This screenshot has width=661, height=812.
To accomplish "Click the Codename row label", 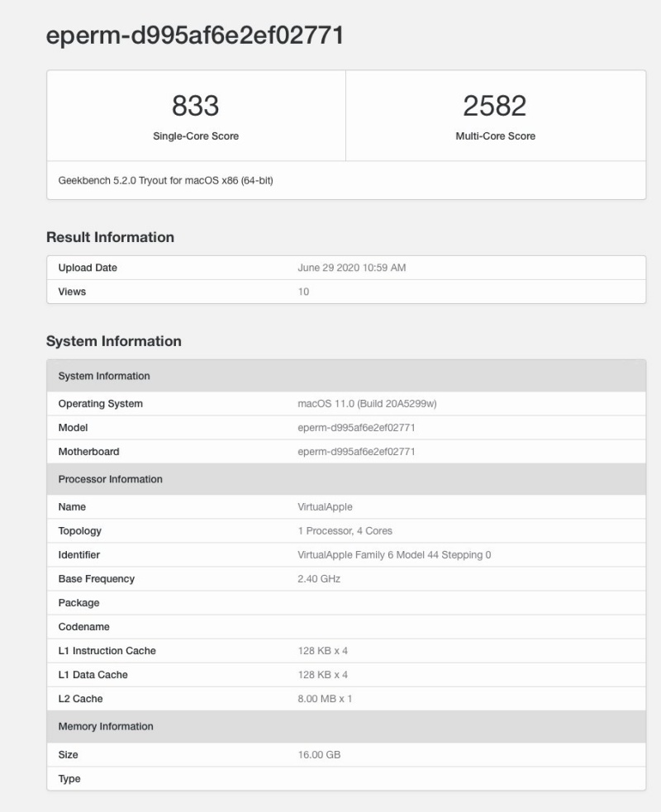I will point(84,627).
